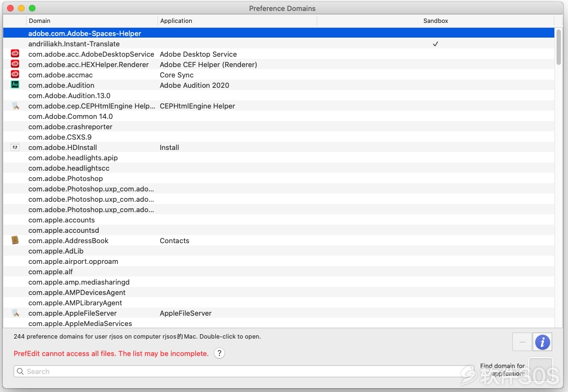Click the Adobe Desktop Service red icon
Image resolution: width=568 pixels, height=392 pixels.
point(15,53)
